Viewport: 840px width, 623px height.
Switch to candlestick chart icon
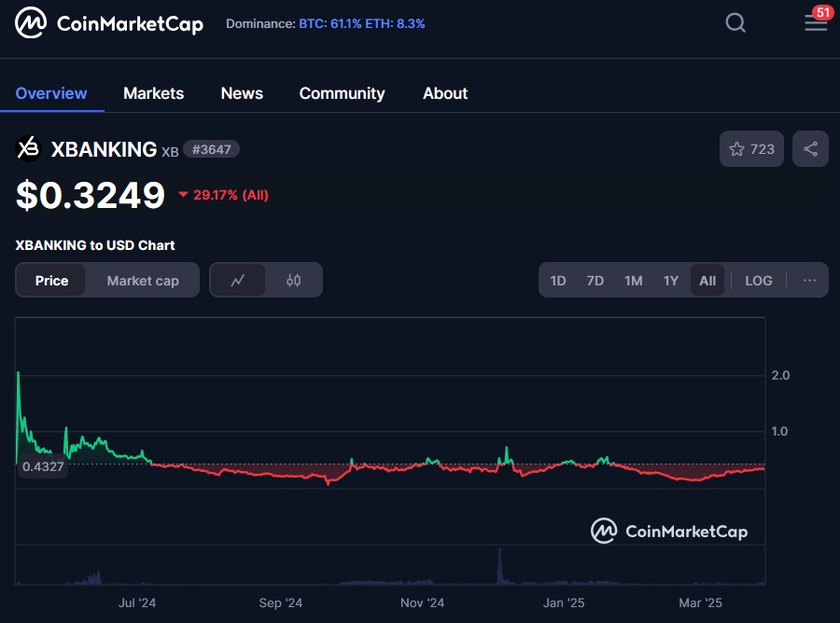point(294,280)
